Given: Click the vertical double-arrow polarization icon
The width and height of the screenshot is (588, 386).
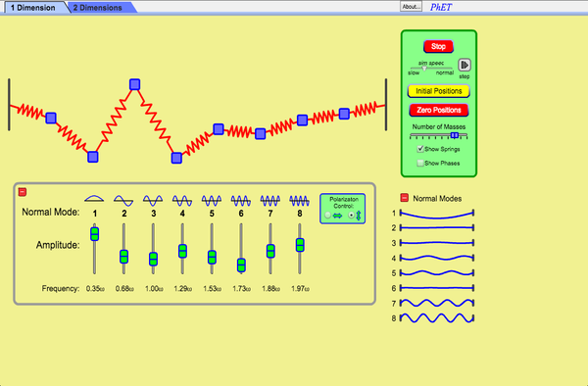Looking at the screenshot, I should click(358, 216).
